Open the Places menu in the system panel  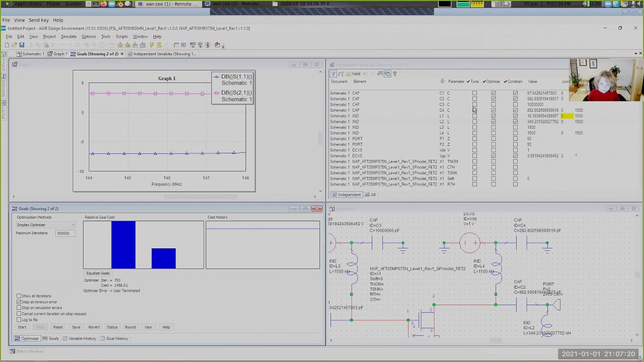[53, 4]
